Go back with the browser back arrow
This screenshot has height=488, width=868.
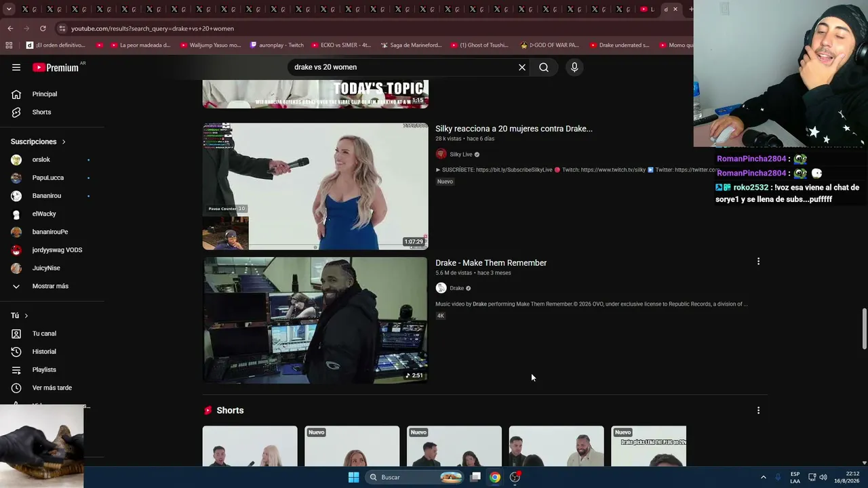tap(10, 28)
